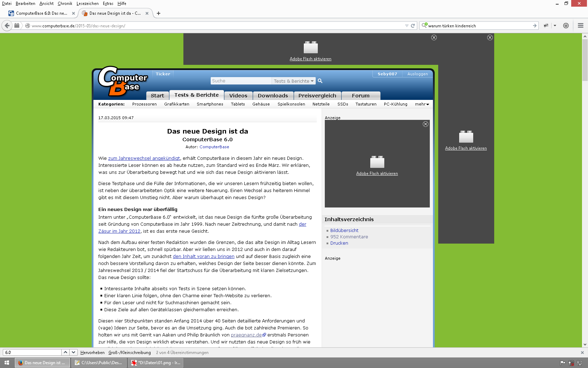588x368 pixels.
Task: Click the ComputerBase author link
Action: click(x=214, y=147)
